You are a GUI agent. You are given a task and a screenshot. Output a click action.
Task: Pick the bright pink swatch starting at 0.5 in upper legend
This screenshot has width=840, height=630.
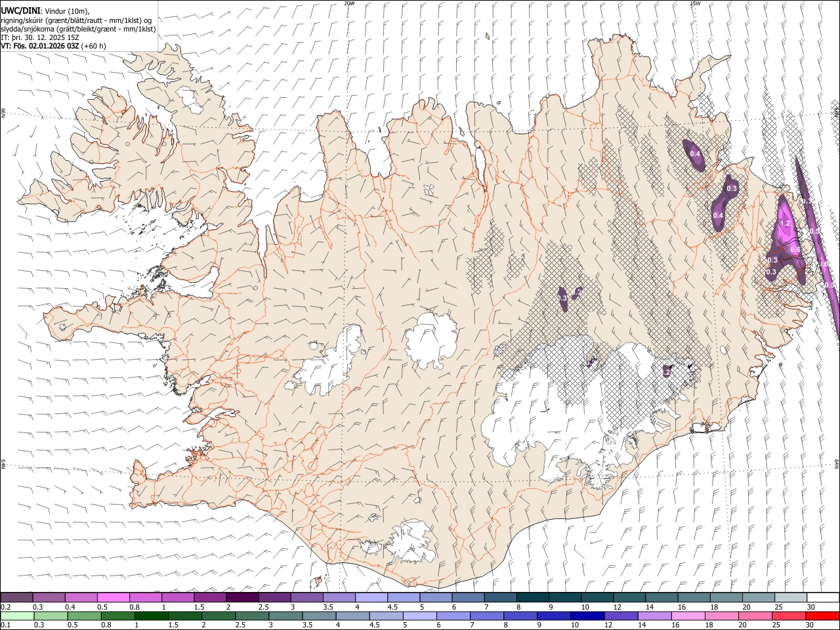coord(113,597)
